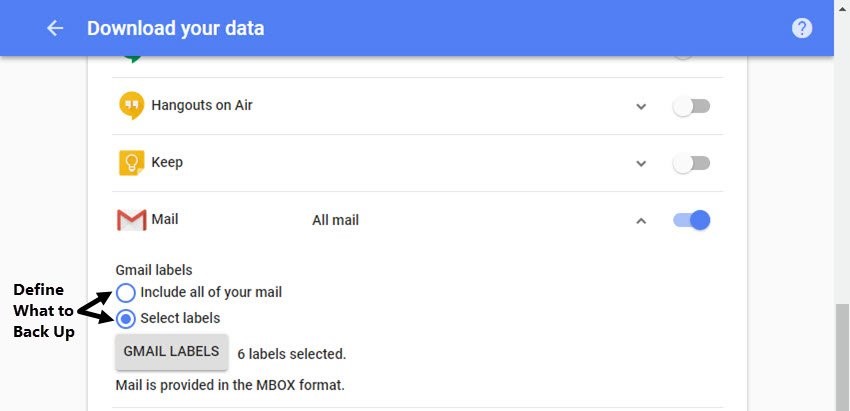Click the 'All mail' status text
This screenshot has width=850, height=411.
(x=336, y=221)
